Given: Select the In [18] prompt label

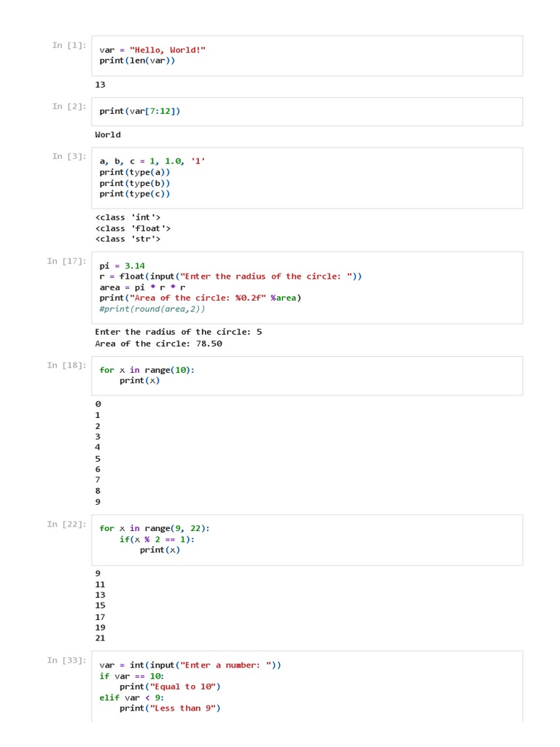Looking at the screenshot, I should tap(66, 365).
